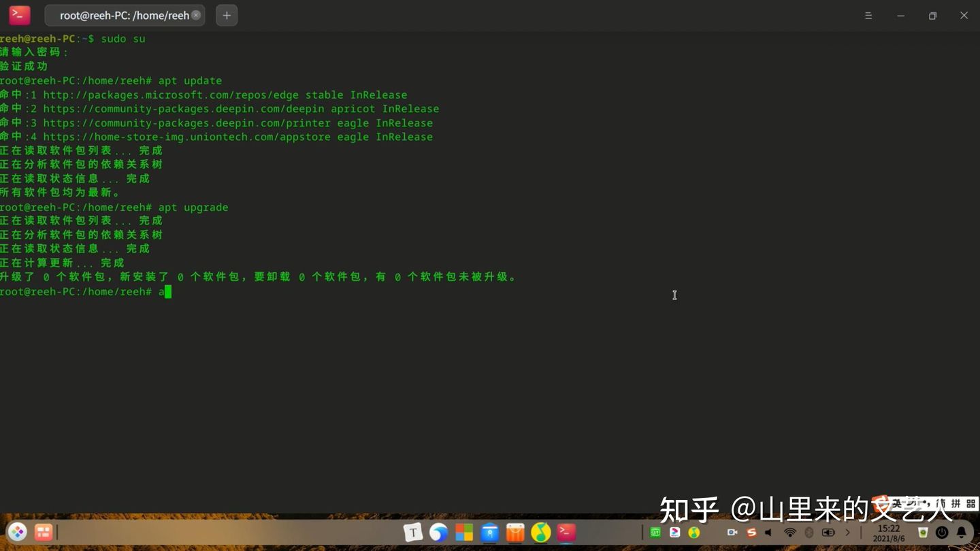Open the blue box app in dock

pos(490,532)
